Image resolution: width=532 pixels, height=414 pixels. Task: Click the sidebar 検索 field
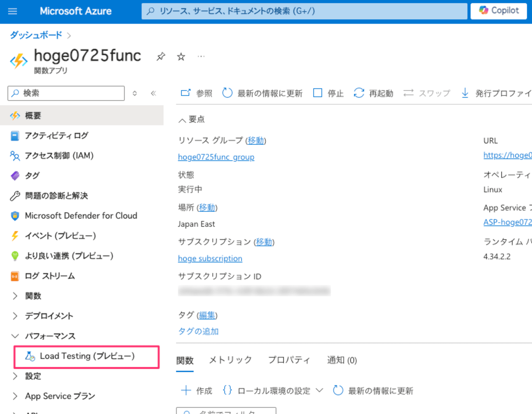[x=66, y=93]
